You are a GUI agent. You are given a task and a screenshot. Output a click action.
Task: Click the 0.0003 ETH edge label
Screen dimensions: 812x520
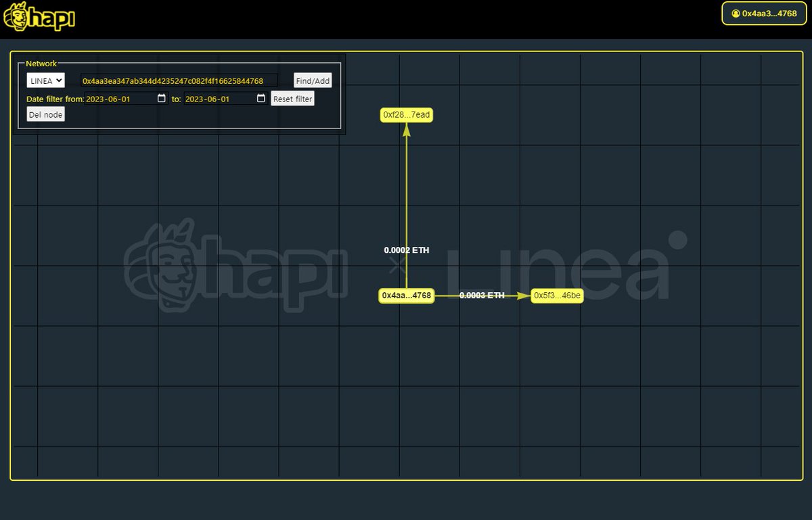(482, 296)
